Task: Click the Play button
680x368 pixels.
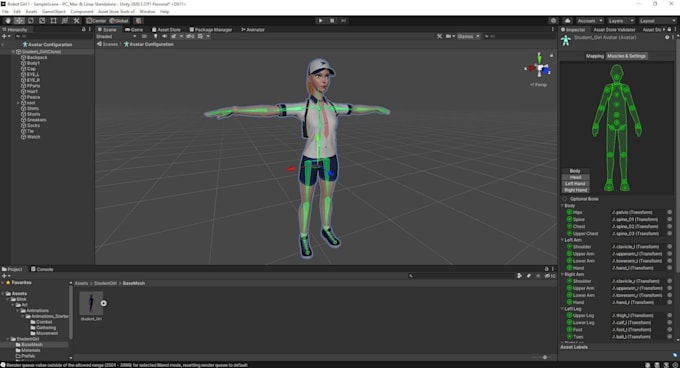Action: [x=320, y=21]
